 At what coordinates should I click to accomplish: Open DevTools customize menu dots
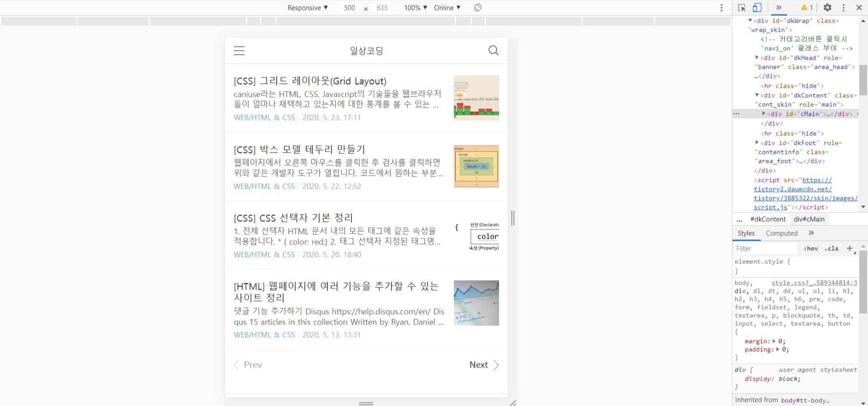pyautogui.click(x=844, y=8)
